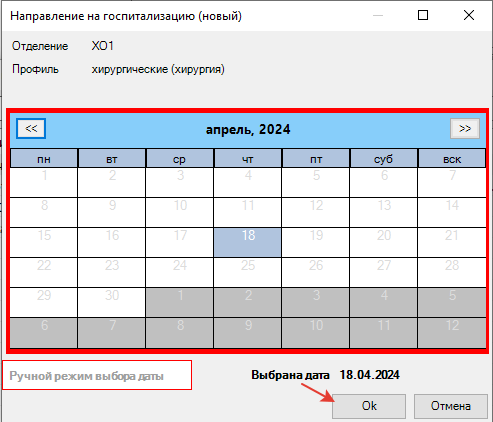This screenshot has width=493, height=422.
Task: Click the чт weekday column header
Action: [248, 159]
